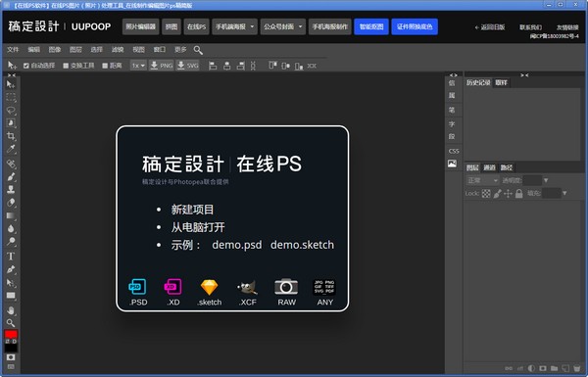588x377 pixels.
Task: Select the Dodge tool
Action: pyautogui.click(x=11, y=242)
